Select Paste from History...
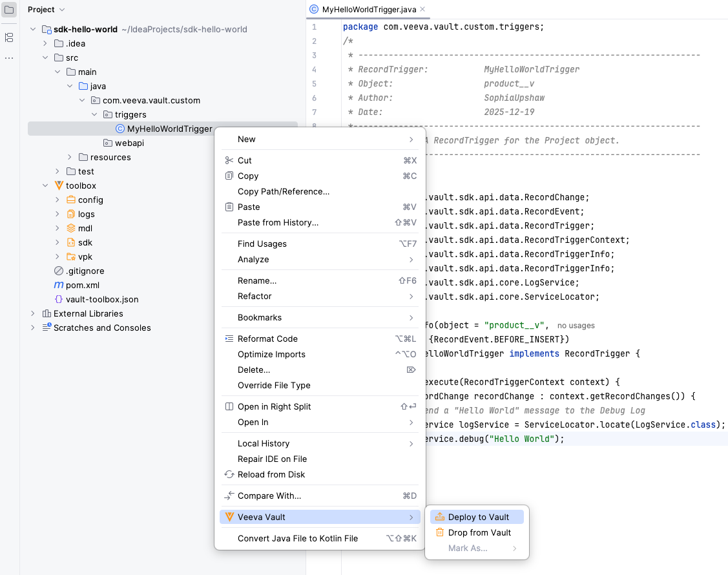The image size is (728, 575). pos(320,222)
